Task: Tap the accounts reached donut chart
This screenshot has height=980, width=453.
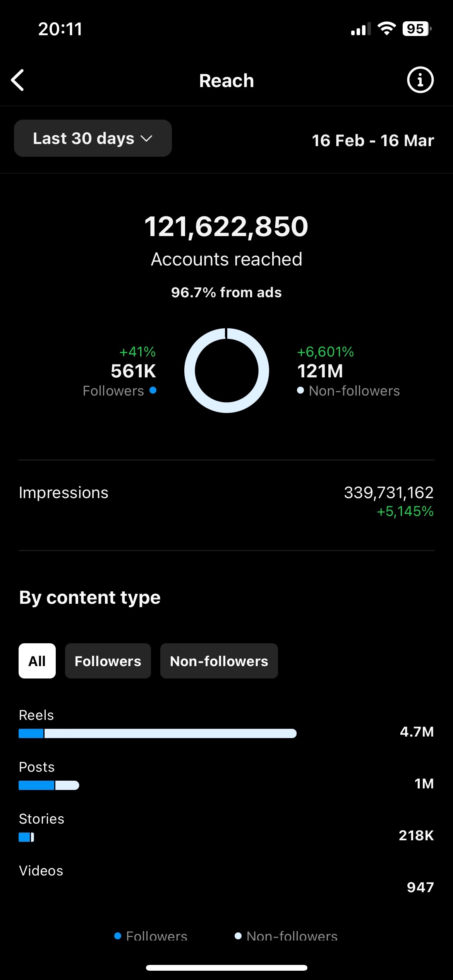Action: tap(226, 370)
